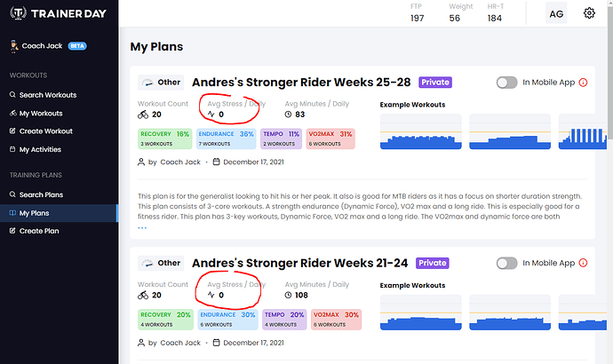Viewport: 613px width, 364px height.
Task: Click Coach Jack author link in first plan
Action: [179, 162]
